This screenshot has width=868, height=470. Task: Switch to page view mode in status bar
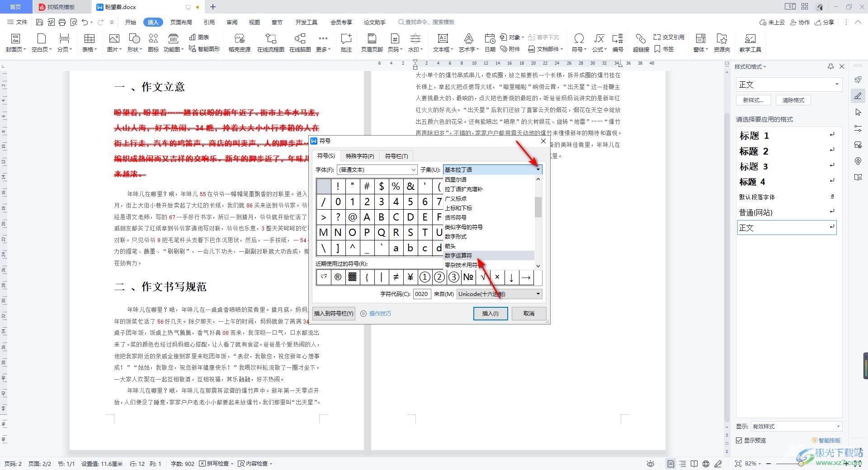pyautogui.click(x=670, y=464)
